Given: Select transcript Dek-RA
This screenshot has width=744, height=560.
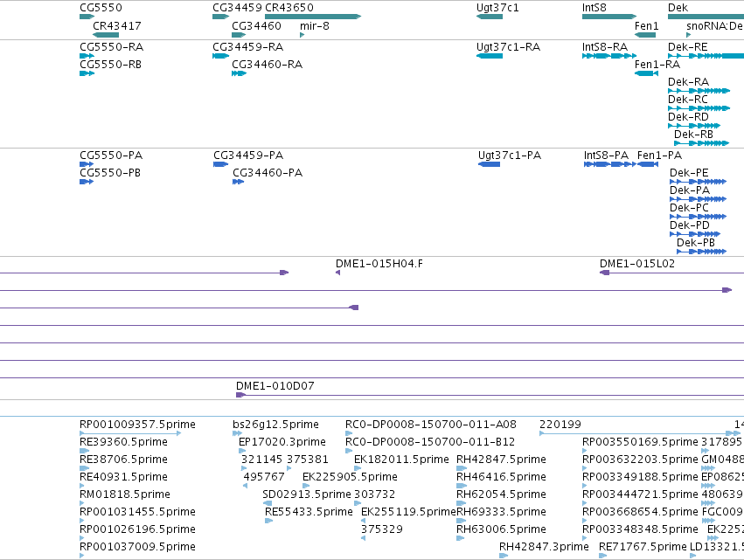Looking at the screenshot, I should 689,82.
